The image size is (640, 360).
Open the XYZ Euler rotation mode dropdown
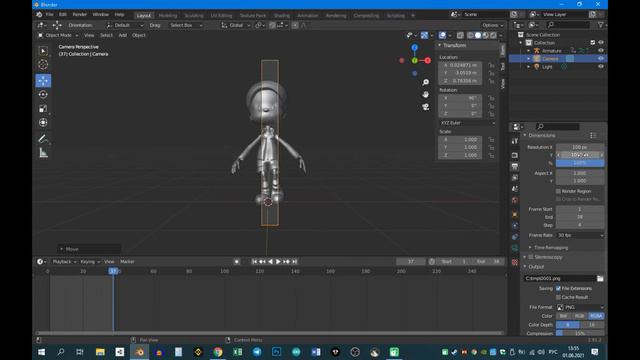468,123
